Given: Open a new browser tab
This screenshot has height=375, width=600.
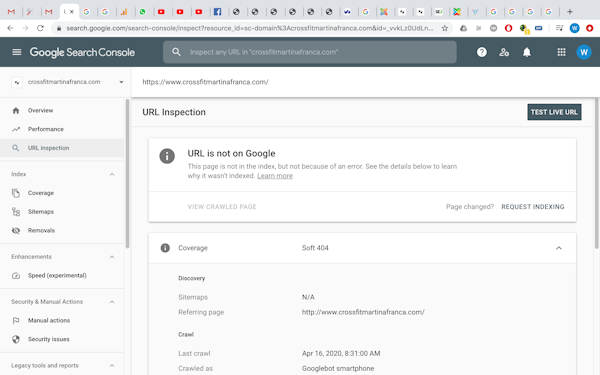Looking at the screenshot, I should tap(570, 12).
